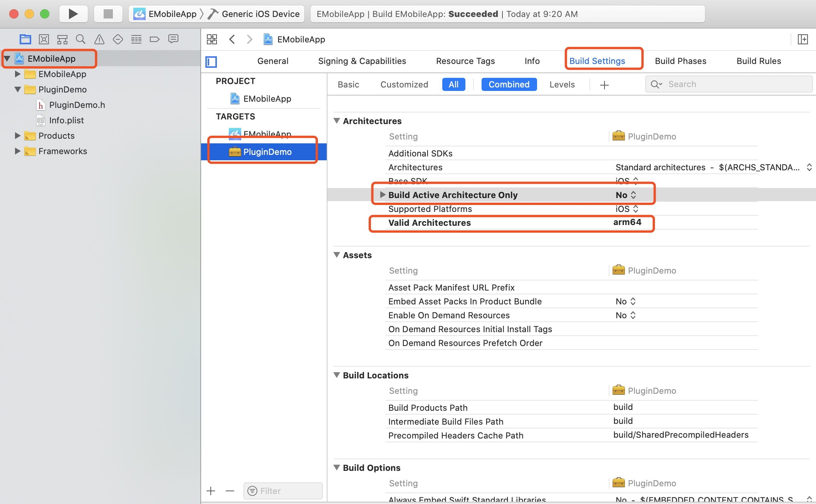Hide the project and targets list sidebar
The width and height of the screenshot is (816, 504).
point(211,62)
